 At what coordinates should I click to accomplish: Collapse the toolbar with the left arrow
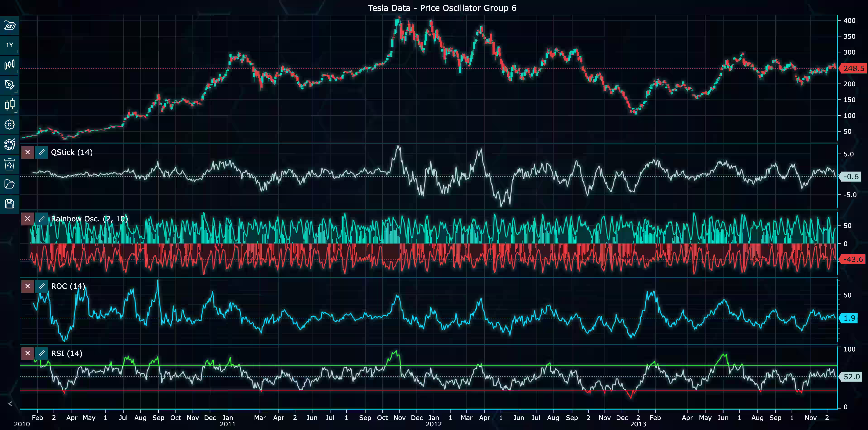coord(10,404)
